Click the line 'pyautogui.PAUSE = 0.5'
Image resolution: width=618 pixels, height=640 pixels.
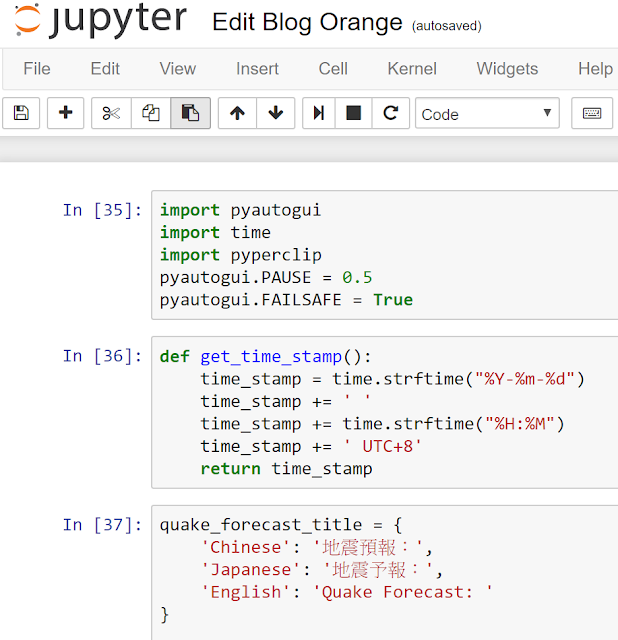click(266, 278)
